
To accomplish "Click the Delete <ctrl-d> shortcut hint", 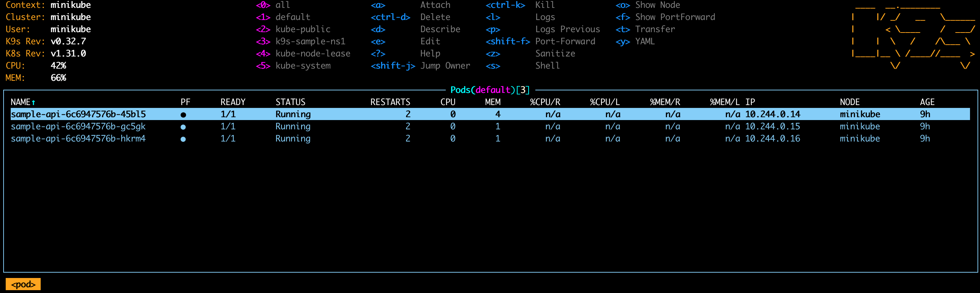I will 410,17.
